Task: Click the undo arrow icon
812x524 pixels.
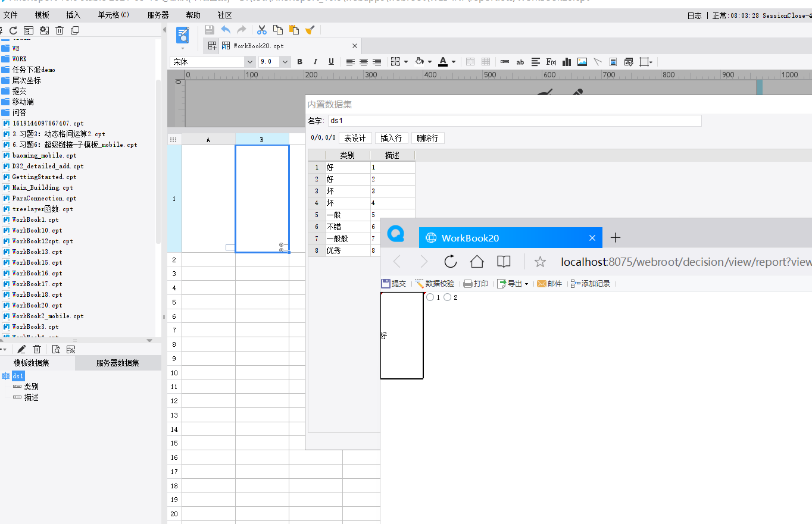Action: (226, 30)
